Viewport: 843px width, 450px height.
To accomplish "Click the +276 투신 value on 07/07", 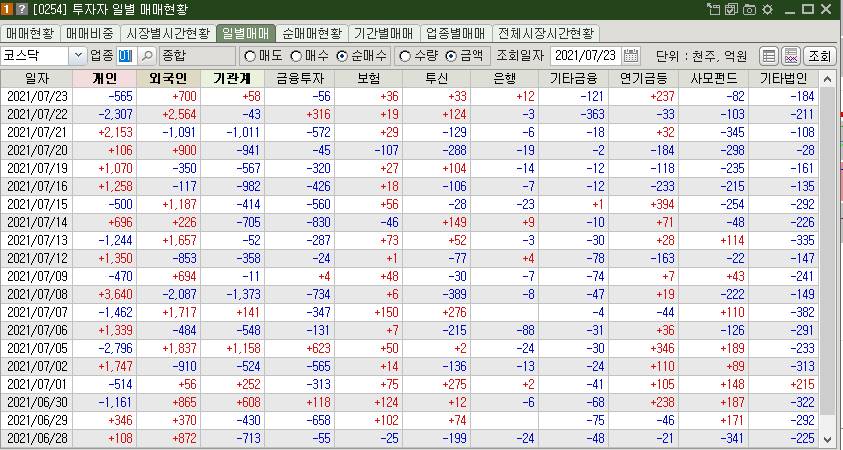I will tap(454, 312).
